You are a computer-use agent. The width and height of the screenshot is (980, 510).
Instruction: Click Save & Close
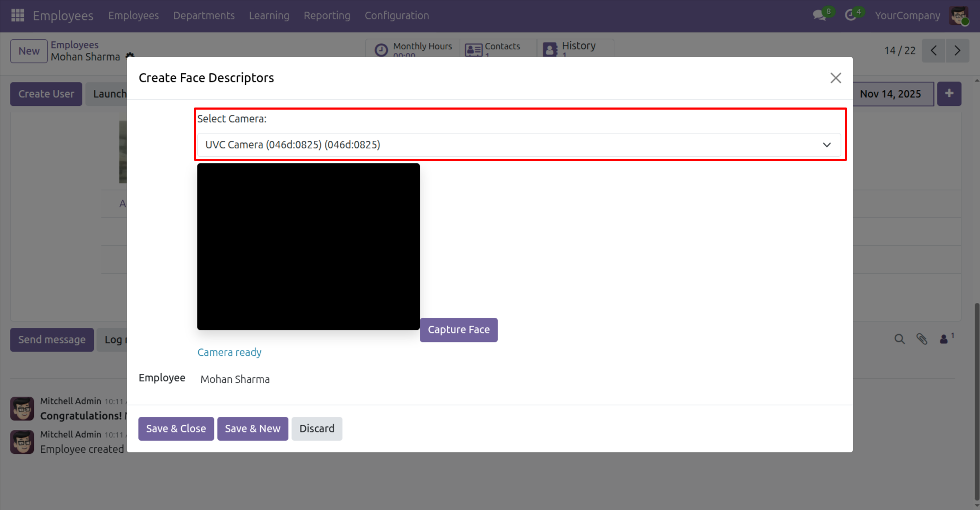pyautogui.click(x=176, y=428)
